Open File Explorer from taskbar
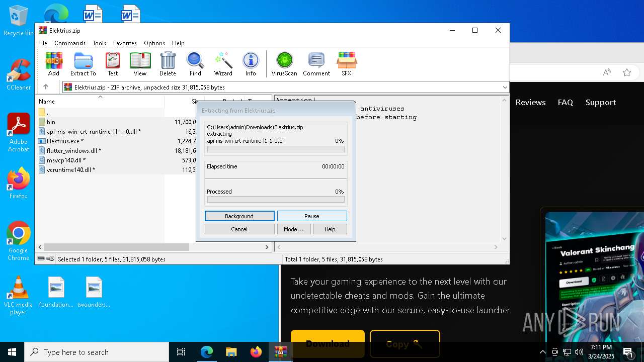 coord(231,352)
